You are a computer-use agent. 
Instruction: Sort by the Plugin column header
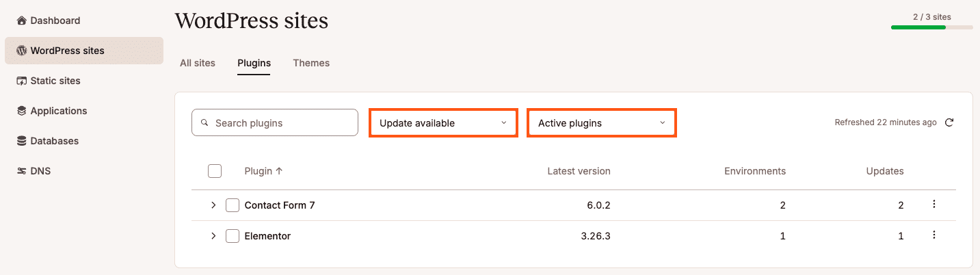264,171
